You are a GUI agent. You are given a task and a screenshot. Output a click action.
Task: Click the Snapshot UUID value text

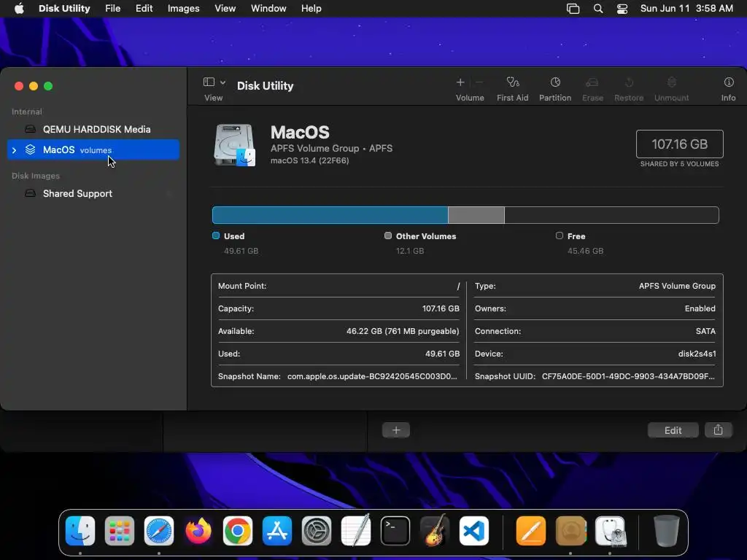coord(628,376)
